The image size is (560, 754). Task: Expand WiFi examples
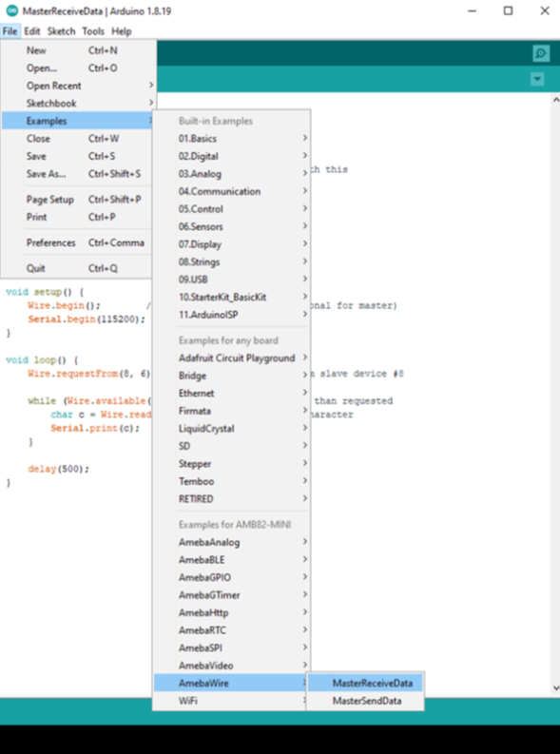click(x=232, y=701)
